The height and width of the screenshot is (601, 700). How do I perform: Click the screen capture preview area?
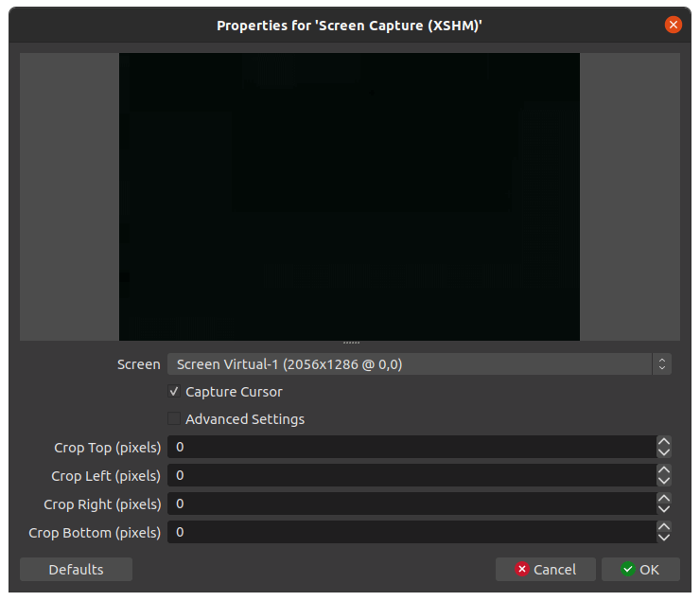(x=349, y=196)
